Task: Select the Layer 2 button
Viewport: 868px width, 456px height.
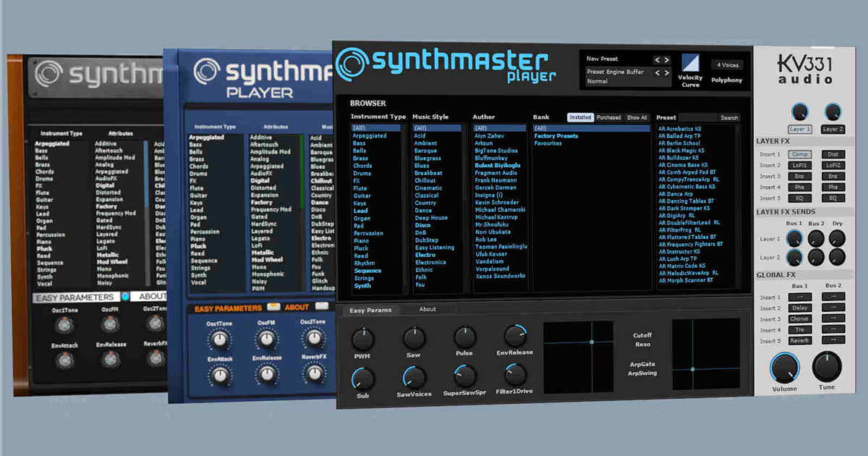Action: [x=833, y=129]
